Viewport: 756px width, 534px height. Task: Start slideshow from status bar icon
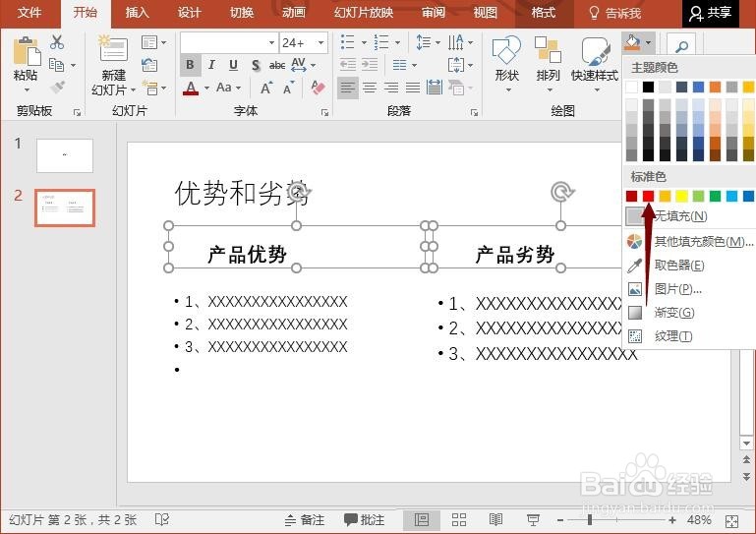pyautogui.click(x=533, y=519)
